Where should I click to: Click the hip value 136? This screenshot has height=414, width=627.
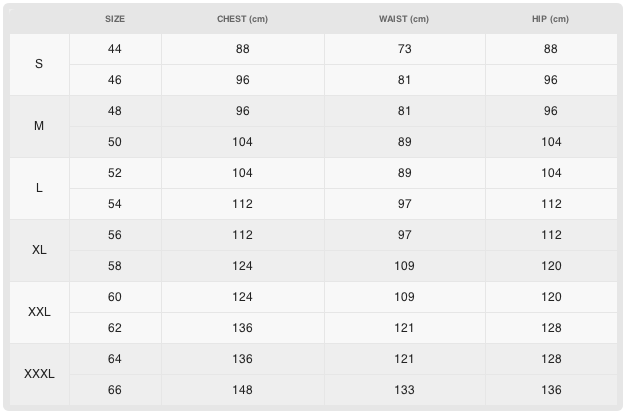tap(551, 390)
